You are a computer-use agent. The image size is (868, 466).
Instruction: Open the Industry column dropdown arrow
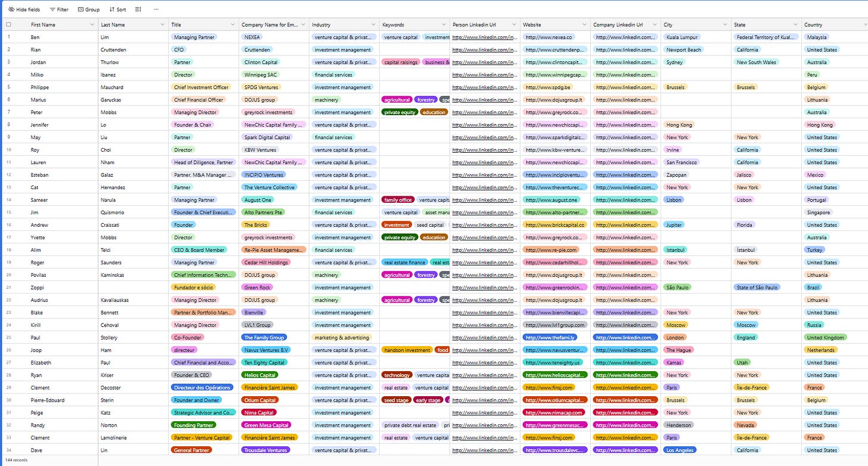373,24
